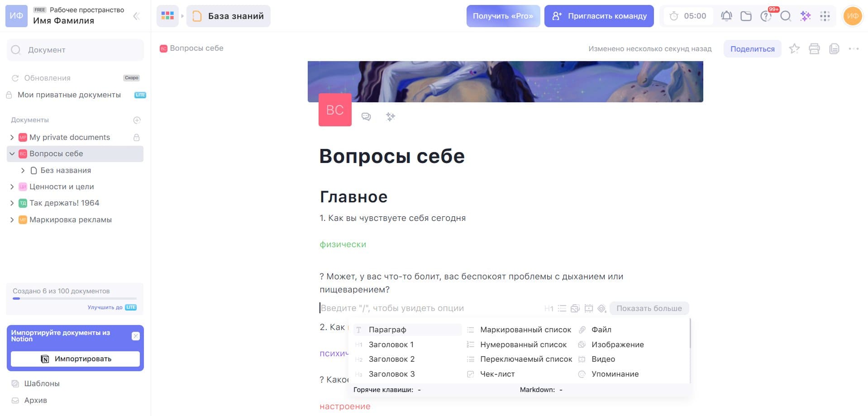Image resolution: width=868 pixels, height=416 pixels.
Task: Expand the Ценности и цели tree item
Action: click(x=12, y=186)
